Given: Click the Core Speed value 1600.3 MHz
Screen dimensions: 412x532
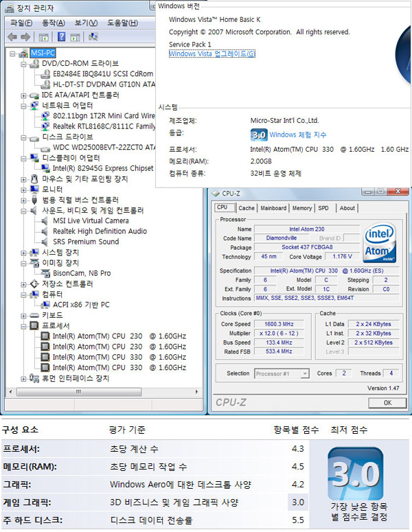Looking at the screenshot, I should pyautogui.click(x=279, y=324).
